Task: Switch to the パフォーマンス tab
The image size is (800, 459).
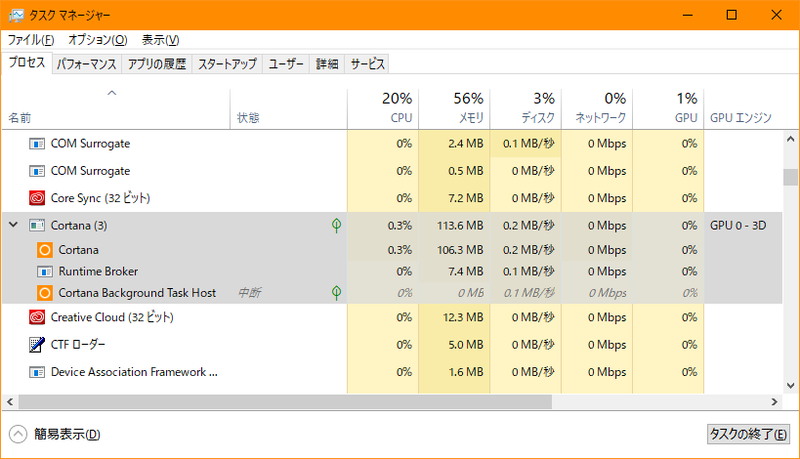Action: [x=87, y=64]
